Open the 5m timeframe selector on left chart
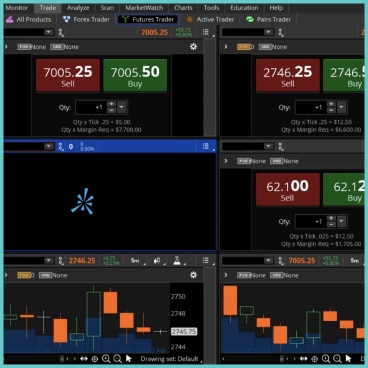The image size is (368, 368). click(135, 261)
